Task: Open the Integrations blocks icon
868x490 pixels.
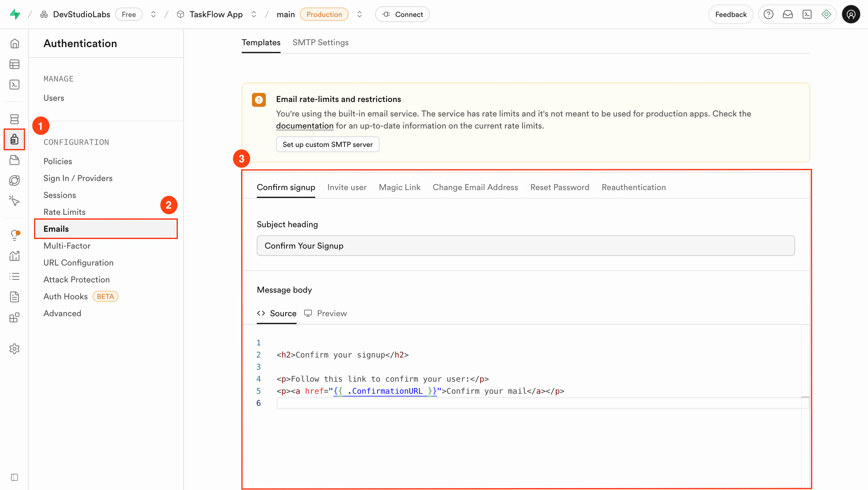Action: pyautogui.click(x=14, y=317)
